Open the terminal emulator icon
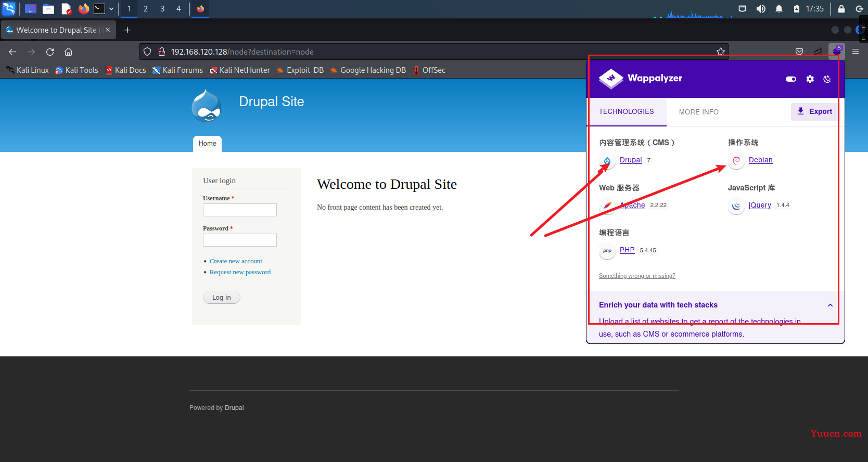Screen dimensions: 868x462 tap(99, 9)
